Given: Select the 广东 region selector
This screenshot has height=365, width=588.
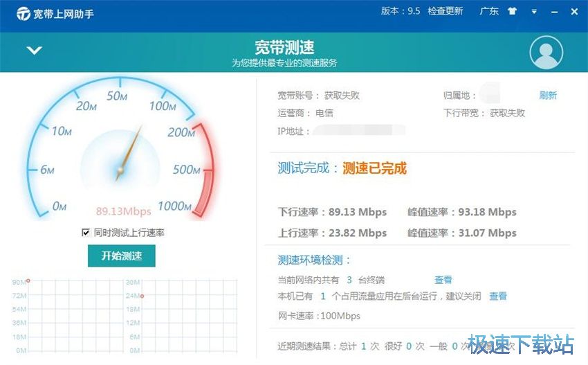Looking at the screenshot, I should point(489,11).
